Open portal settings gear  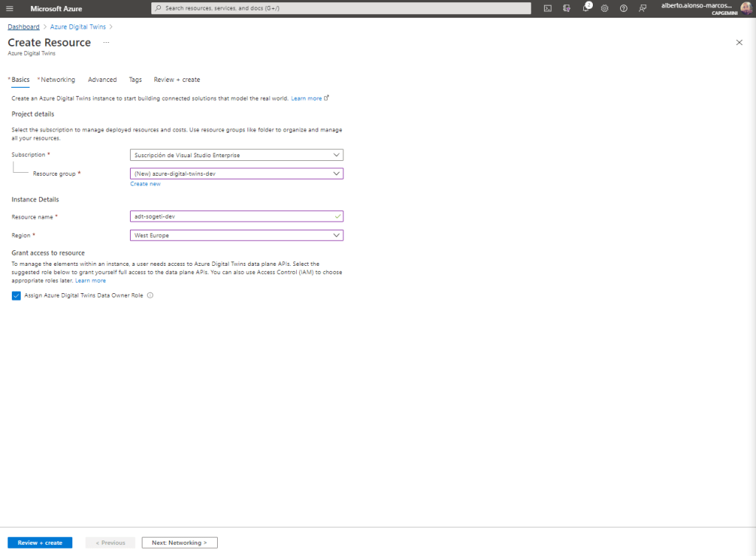click(605, 8)
